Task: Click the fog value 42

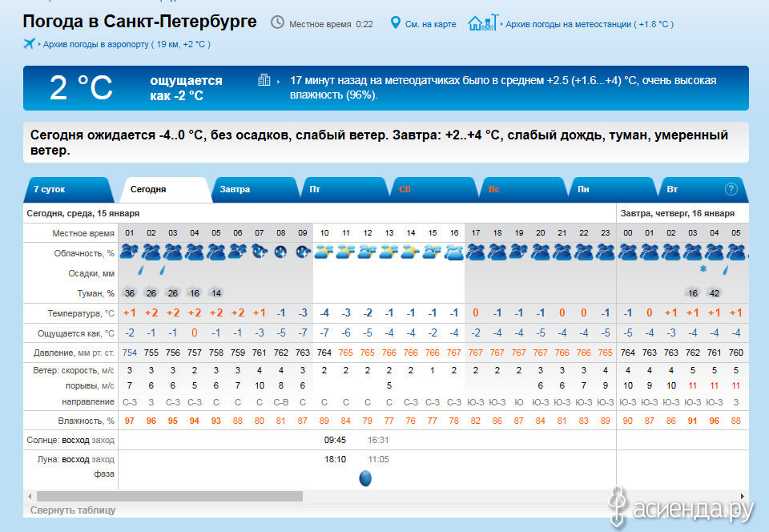Action: (x=714, y=293)
